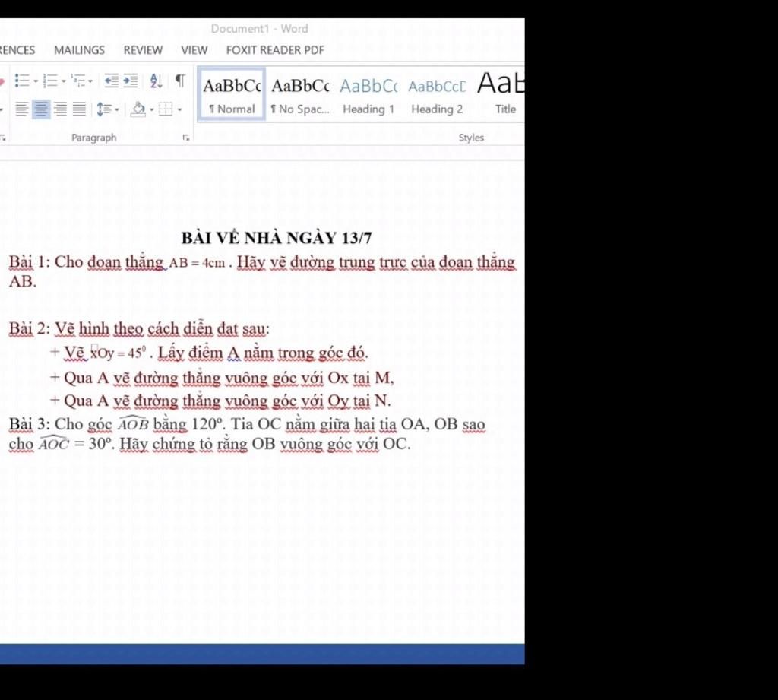Open the Bullets library dropdown arrow
The width and height of the screenshot is (778, 700).
[x=36, y=81]
